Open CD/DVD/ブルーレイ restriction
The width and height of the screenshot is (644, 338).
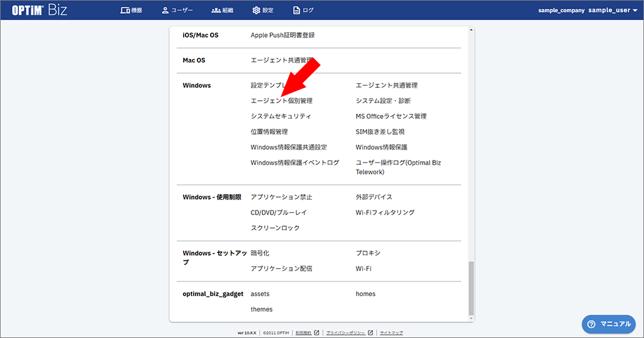[279, 213]
